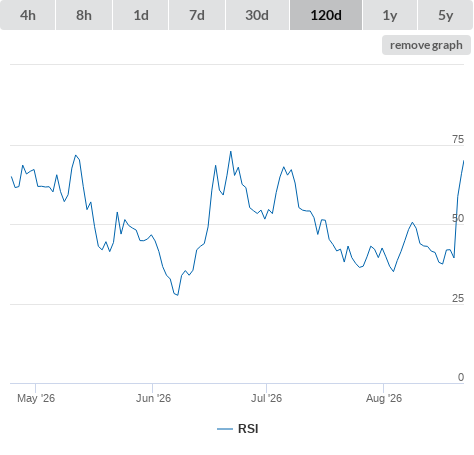This screenshot has width=474, height=455.
Task: Click the Jun '26 axis label
Action: point(153,398)
